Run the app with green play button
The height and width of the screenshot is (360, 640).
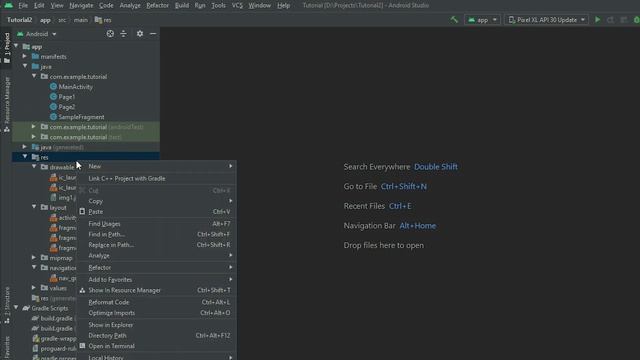[x=598, y=20]
